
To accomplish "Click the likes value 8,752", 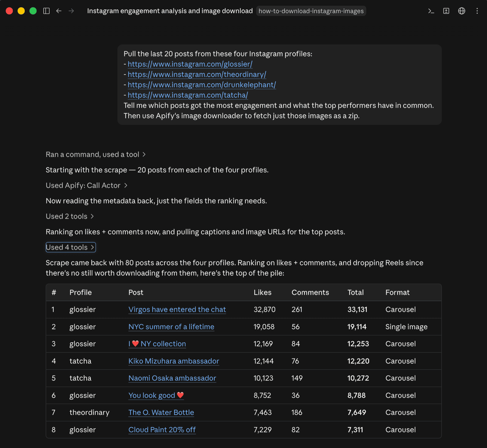I will [x=262, y=395].
